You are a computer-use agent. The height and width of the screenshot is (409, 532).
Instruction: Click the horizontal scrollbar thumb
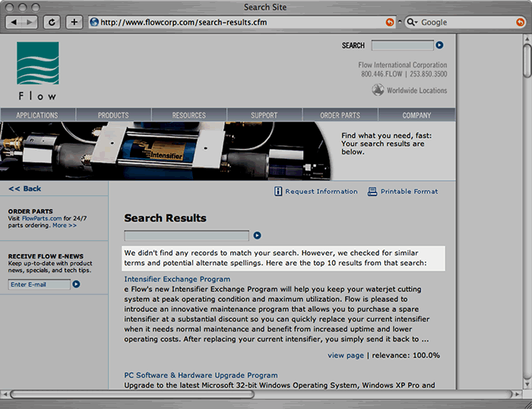tap(132, 394)
